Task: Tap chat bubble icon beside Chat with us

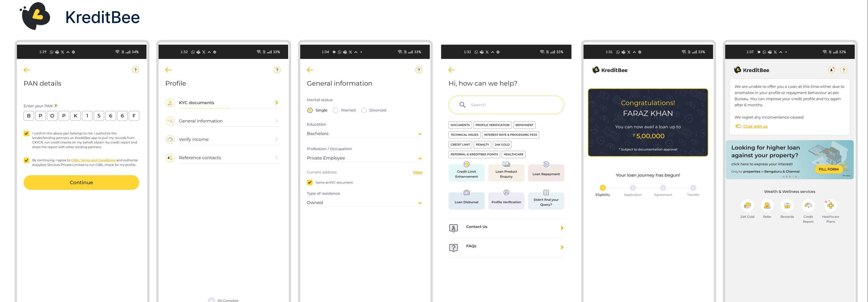Action: click(738, 126)
